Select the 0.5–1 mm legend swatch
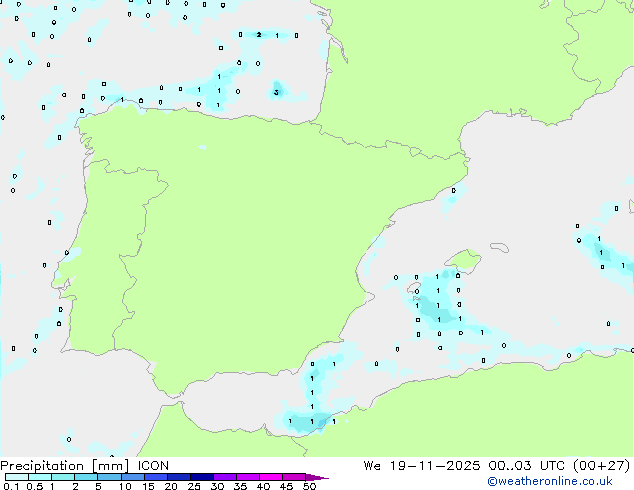 tap(40, 477)
